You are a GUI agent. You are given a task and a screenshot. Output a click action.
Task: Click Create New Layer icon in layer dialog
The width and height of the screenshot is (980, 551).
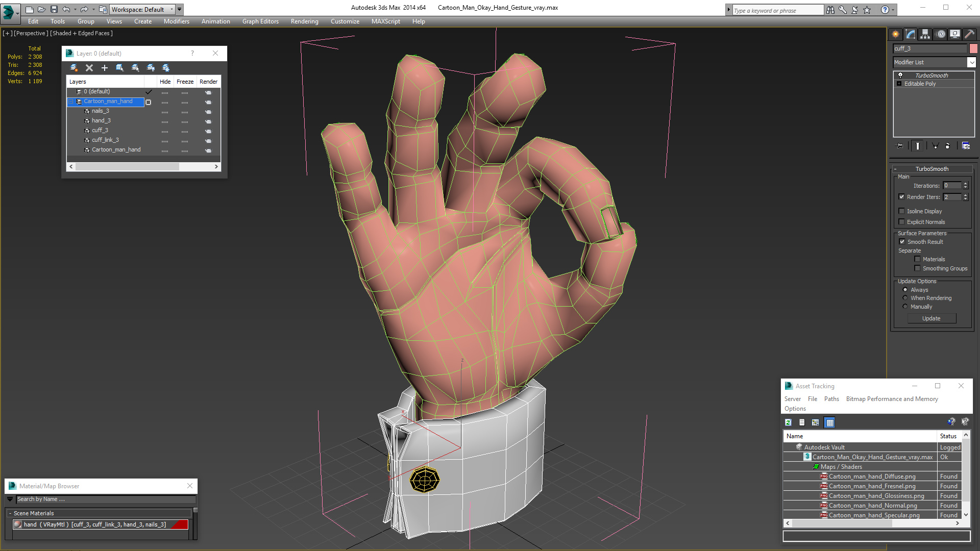[x=73, y=68]
